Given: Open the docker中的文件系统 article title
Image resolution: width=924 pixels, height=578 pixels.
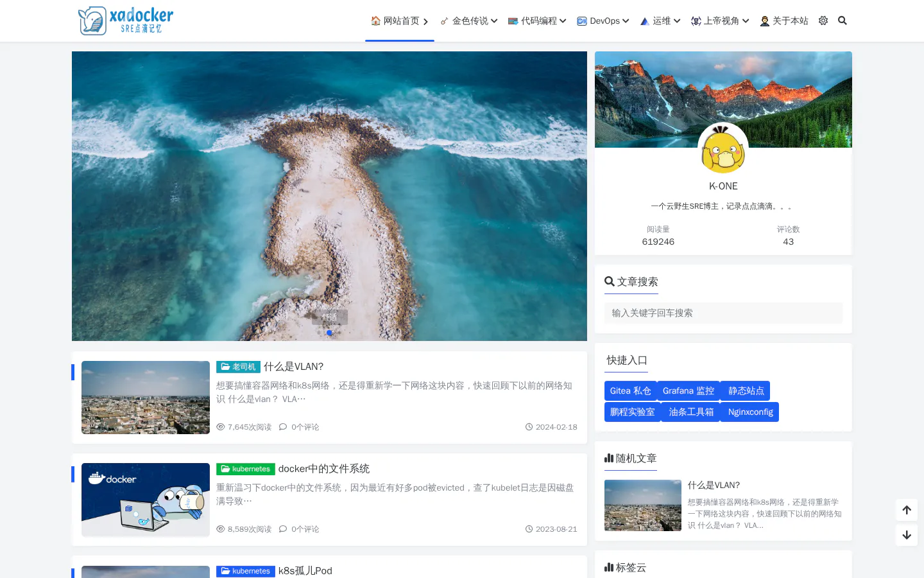Looking at the screenshot, I should pyautogui.click(x=324, y=469).
